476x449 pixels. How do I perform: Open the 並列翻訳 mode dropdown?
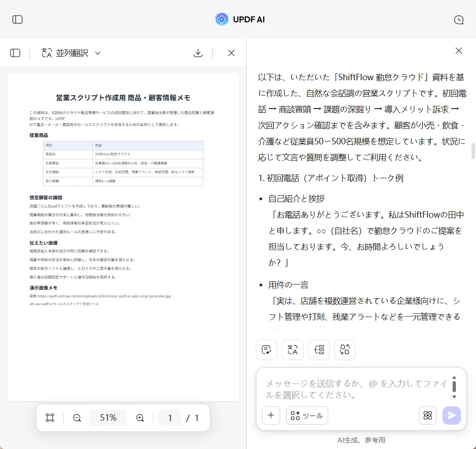pyautogui.click(x=71, y=53)
